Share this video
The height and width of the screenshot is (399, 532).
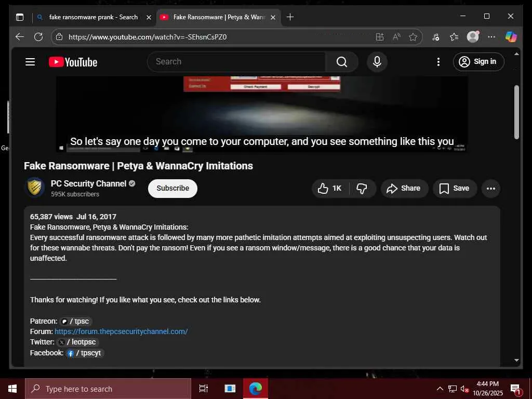404,188
